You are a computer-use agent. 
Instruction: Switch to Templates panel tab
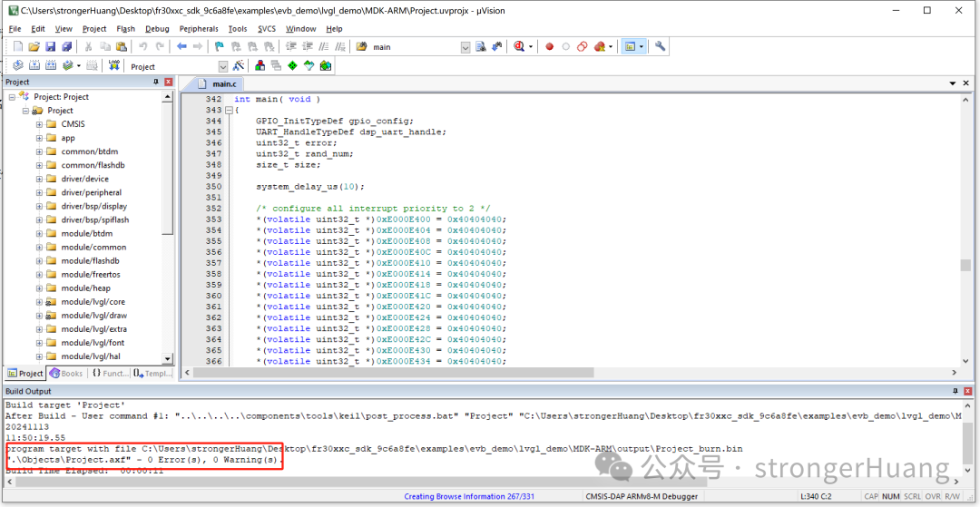click(x=152, y=374)
